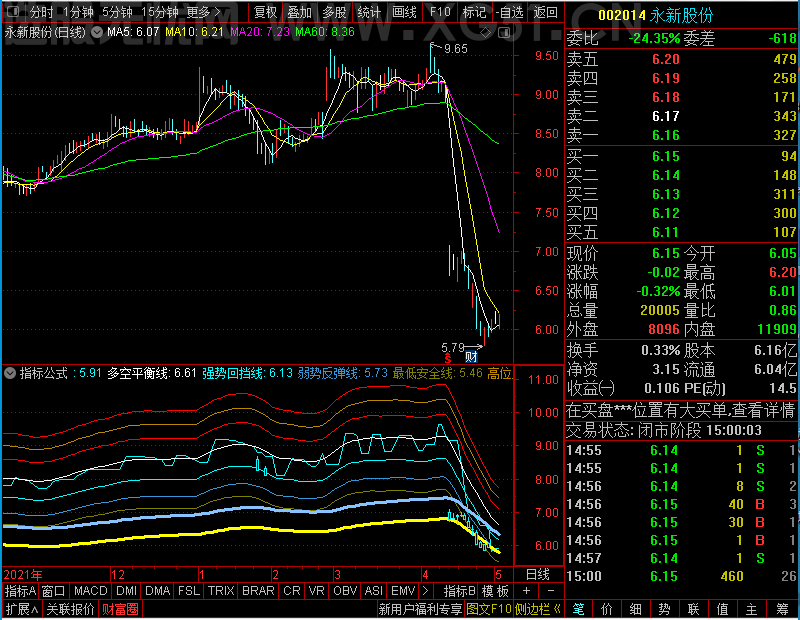Image resolution: width=800 pixels, height=620 pixels.
Task: Select the 15分钟 period tab
Action: coord(160,12)
